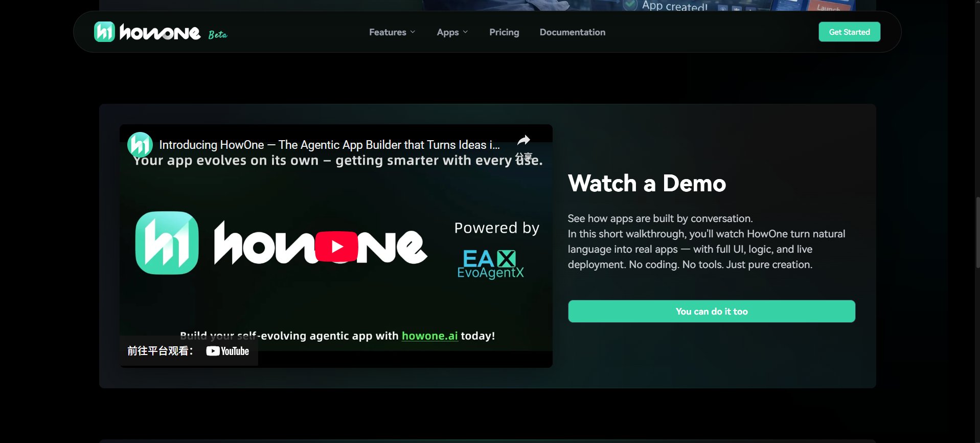Viewport: 980px width, 443px height.
Task: Click the page's vertical scrollbar thumb
Action: pos(977,233)
